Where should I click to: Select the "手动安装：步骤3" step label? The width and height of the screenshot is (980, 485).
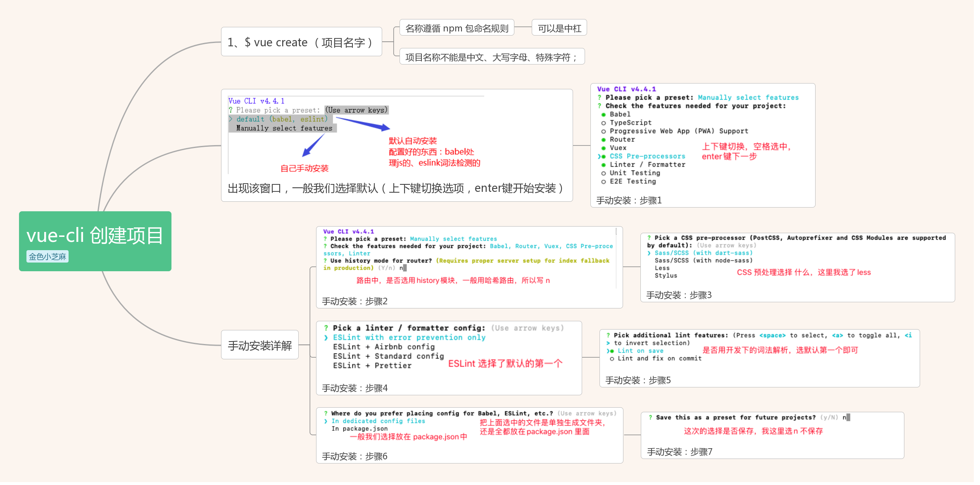tap(679, 295)
